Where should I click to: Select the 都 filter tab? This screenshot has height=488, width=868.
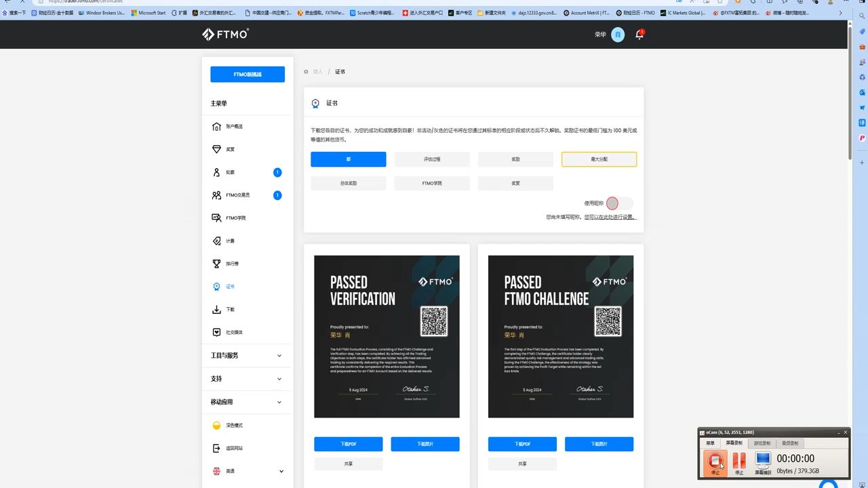pyautogui.click(x=349, y=159)
